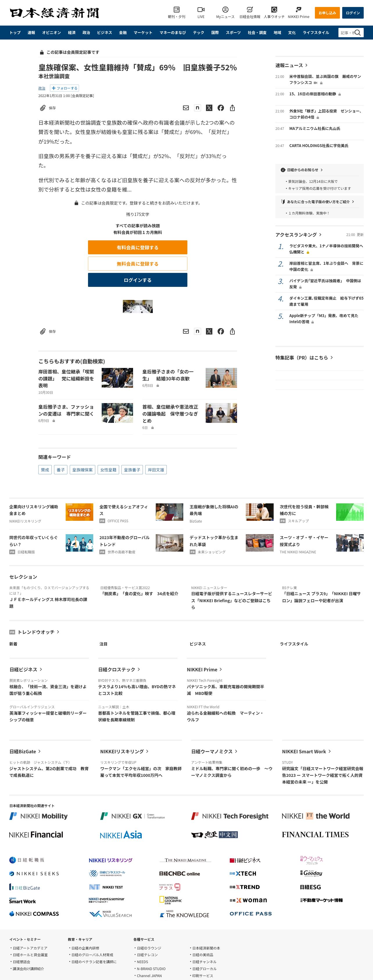Select the 皇族確保案 keyword tag
The height and width of the screenshot is (980, 373).
(x=82, y=470)
